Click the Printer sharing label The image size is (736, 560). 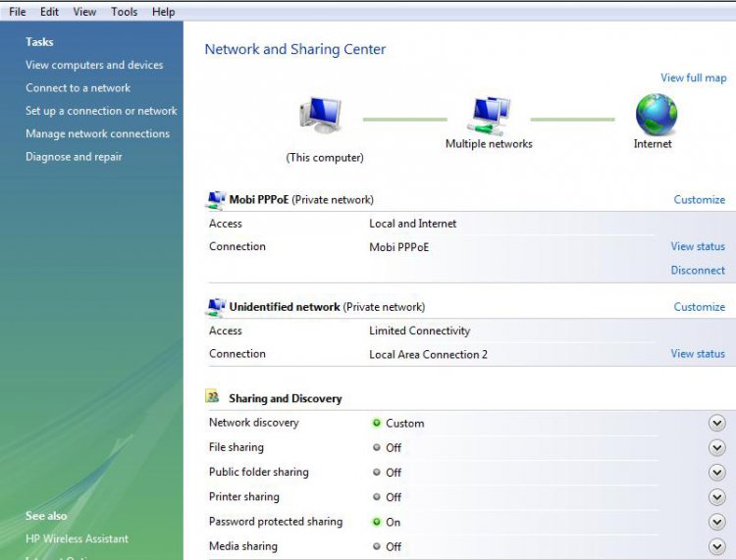click(244, 496)
